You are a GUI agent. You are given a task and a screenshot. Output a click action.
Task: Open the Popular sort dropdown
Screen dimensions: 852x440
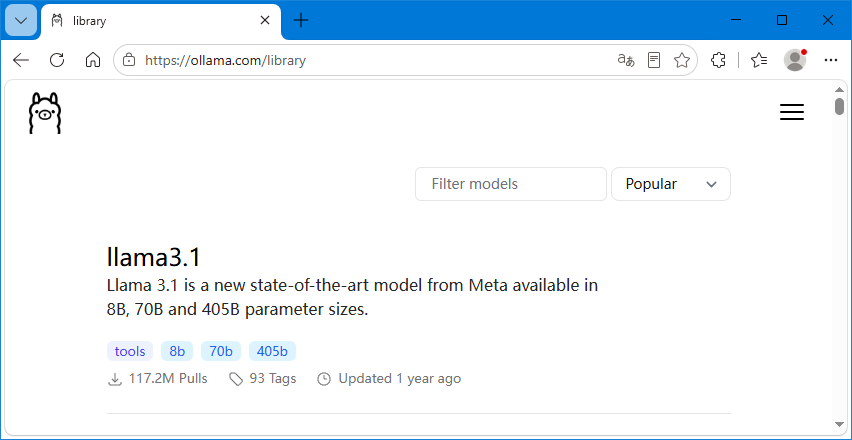[x=671, y=184]
